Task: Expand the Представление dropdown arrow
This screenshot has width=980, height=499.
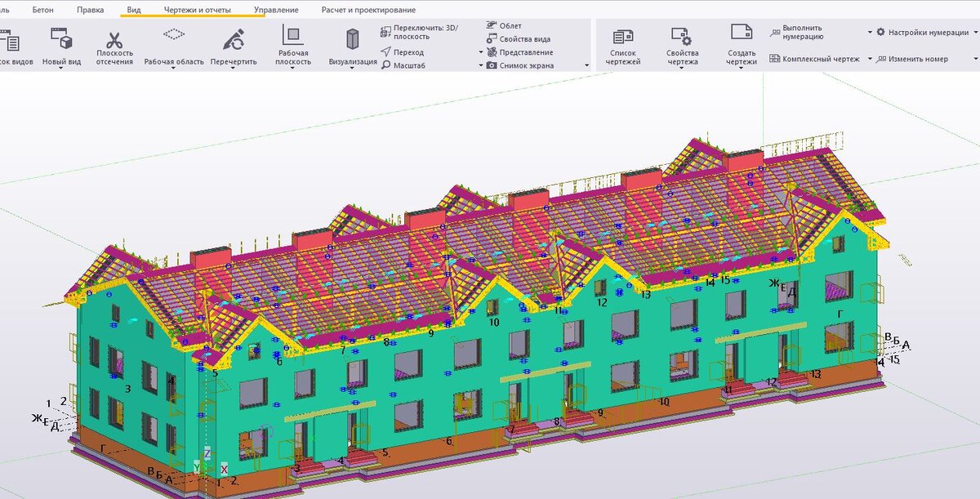Action: point(482,51)
